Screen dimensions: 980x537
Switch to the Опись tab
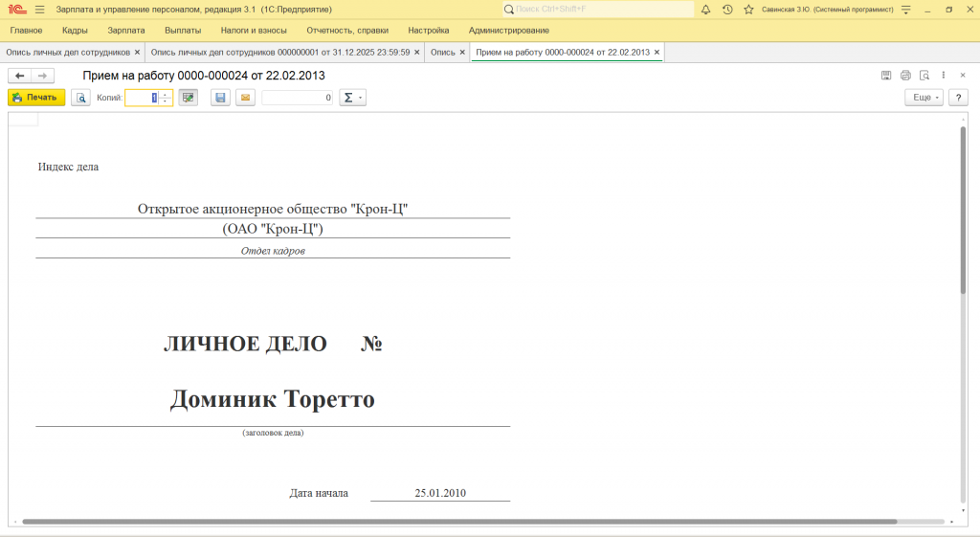point(443,53)
